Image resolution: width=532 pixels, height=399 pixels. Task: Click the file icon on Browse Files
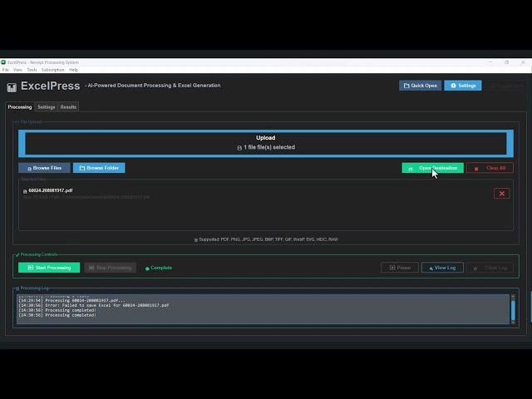coord(30,169)
